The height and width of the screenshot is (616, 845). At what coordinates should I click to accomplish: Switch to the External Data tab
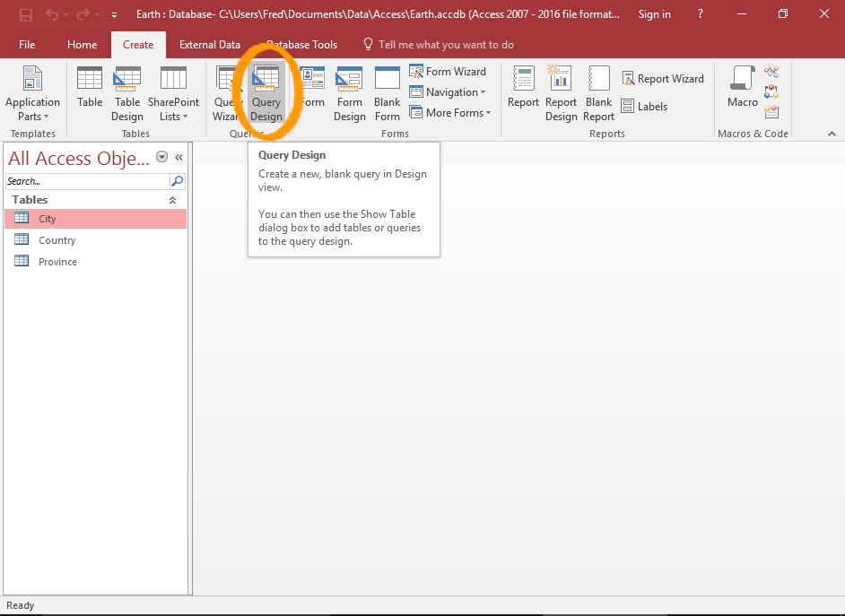210,45
